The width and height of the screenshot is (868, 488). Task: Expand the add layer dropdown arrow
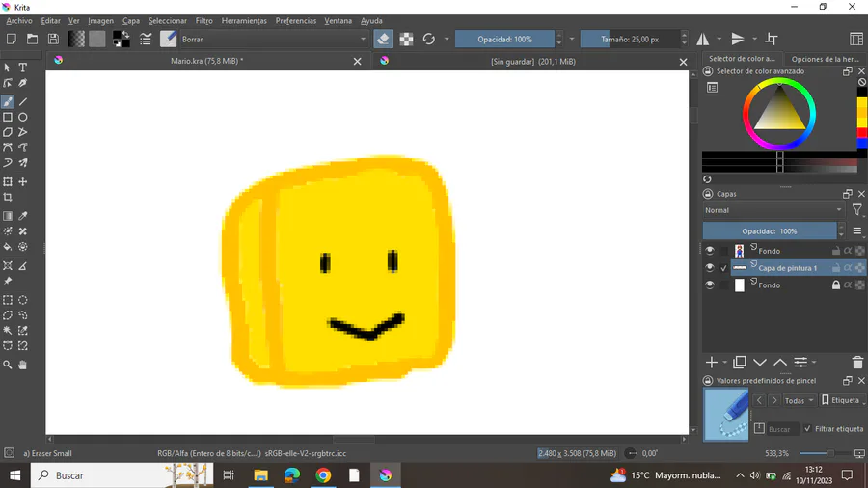724,363
